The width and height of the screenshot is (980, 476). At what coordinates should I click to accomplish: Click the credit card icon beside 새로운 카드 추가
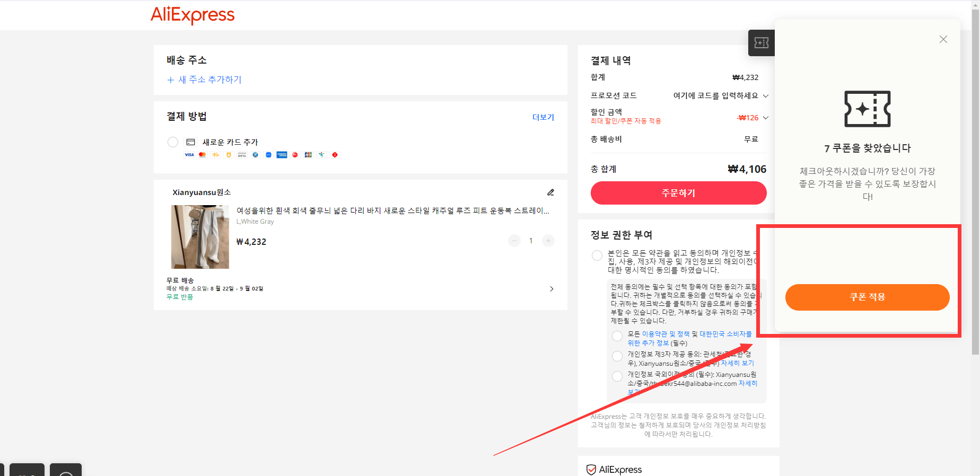click(190, 142)
